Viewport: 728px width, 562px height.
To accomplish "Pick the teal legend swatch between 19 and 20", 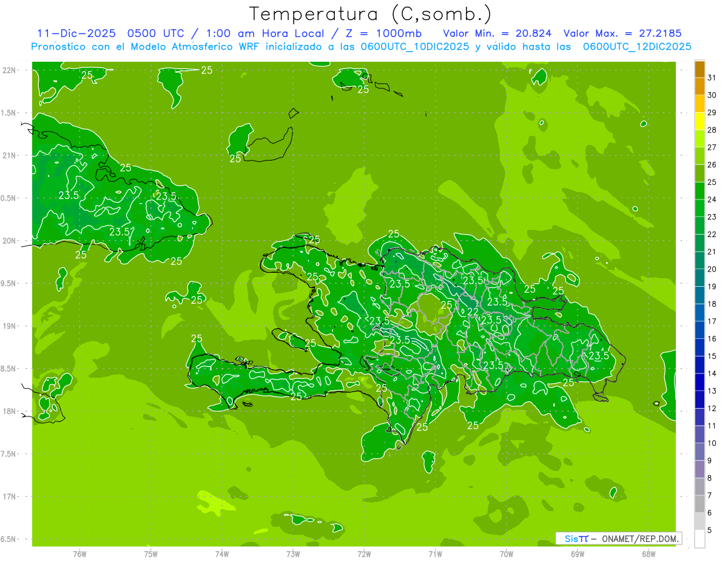I will 699,278.
